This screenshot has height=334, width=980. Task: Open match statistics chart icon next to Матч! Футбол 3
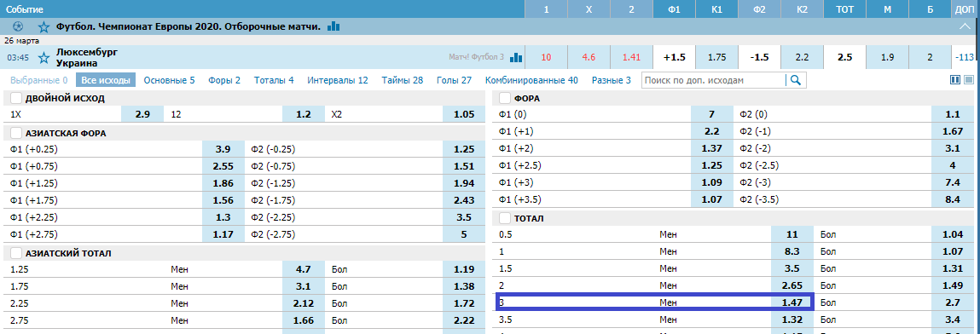pos(516,57)
